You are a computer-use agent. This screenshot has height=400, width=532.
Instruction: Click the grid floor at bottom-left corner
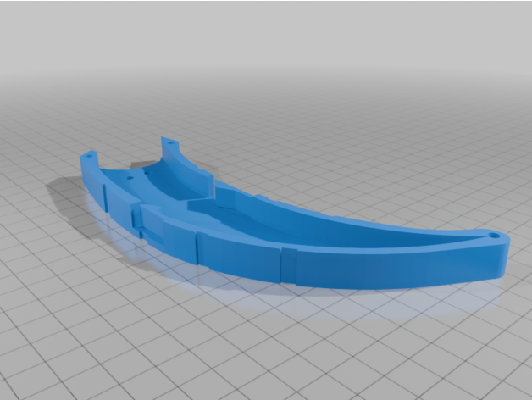pyautogui.click(x=34, y=373)
